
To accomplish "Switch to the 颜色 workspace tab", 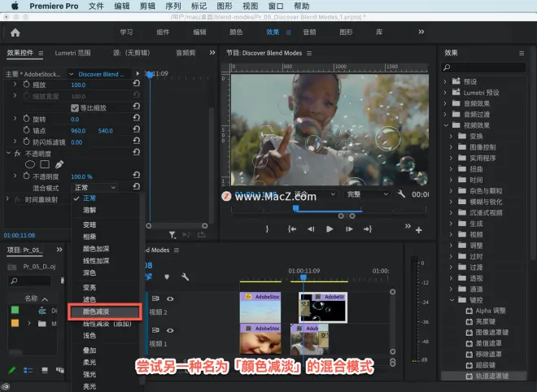I will [x=236, y=33].
